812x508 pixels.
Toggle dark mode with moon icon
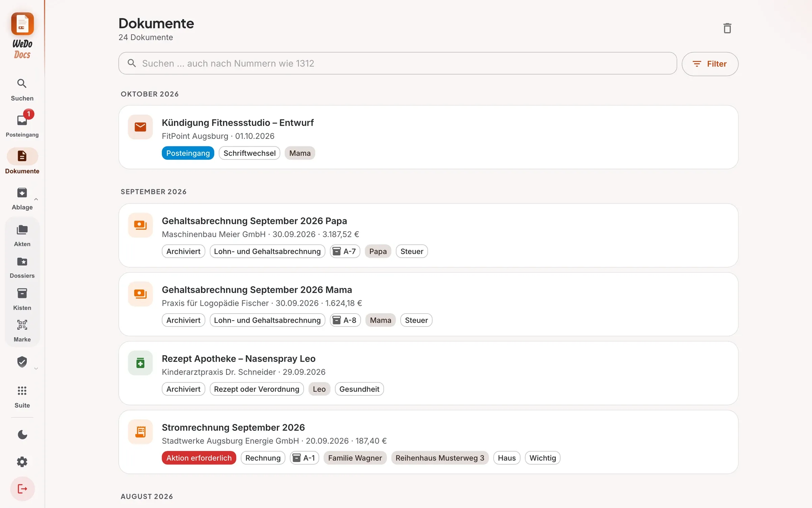pos(22,435)
